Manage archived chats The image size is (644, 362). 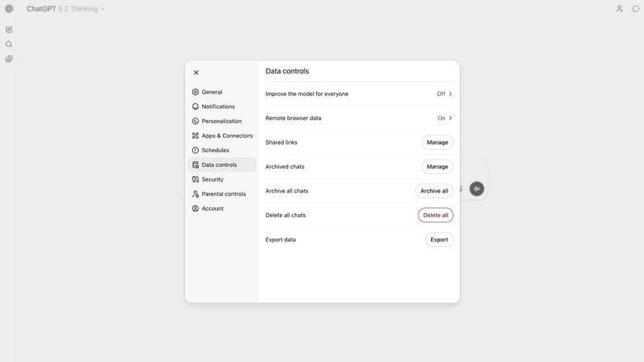tap(438, 167)
